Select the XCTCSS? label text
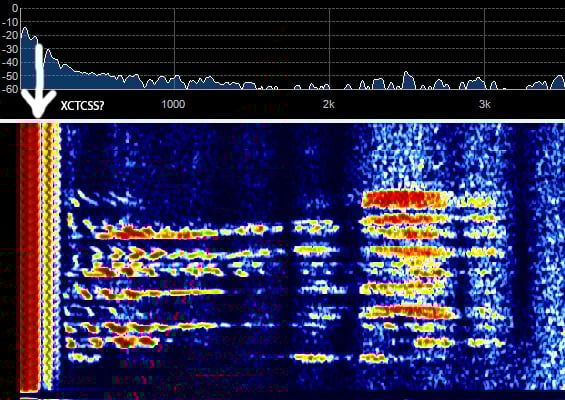 click(82, 106)
